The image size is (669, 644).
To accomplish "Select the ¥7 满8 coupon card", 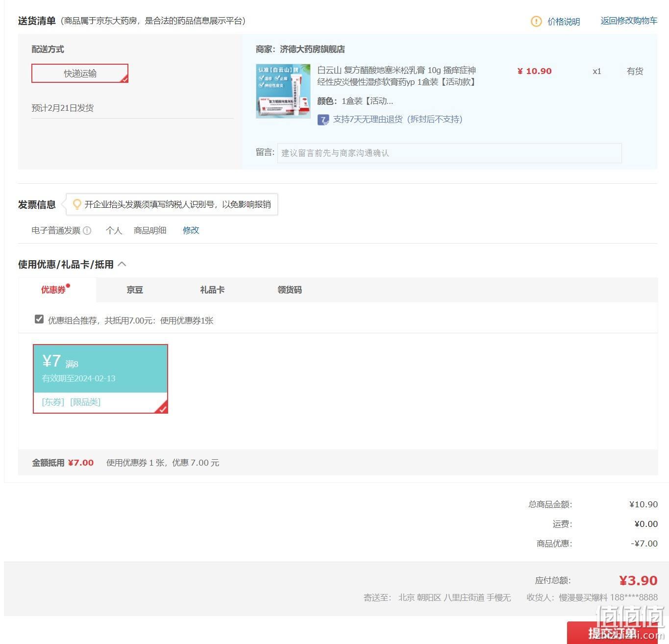I will pos(100,379).
